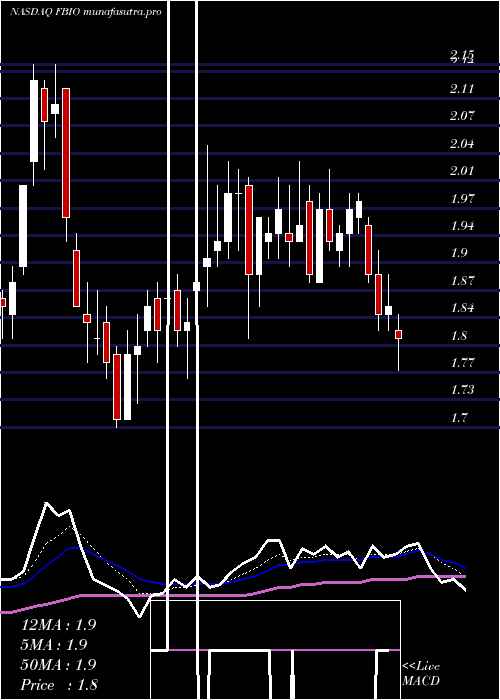The height and width of the screenshot is (700, 500).
Task: Click the 1.97 price axis label
Action: coord(462,199)
